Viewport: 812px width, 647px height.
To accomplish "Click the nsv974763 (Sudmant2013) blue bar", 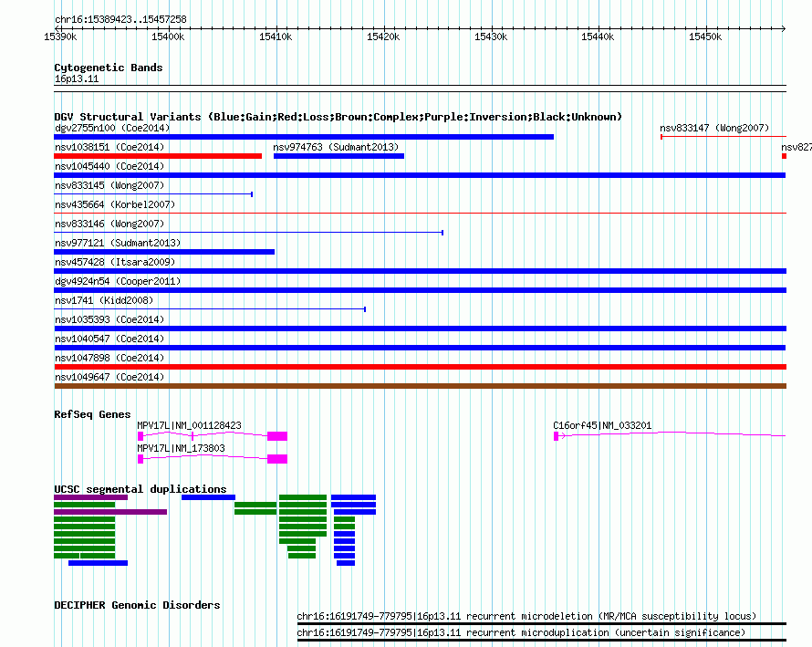I will coord(338,156).
